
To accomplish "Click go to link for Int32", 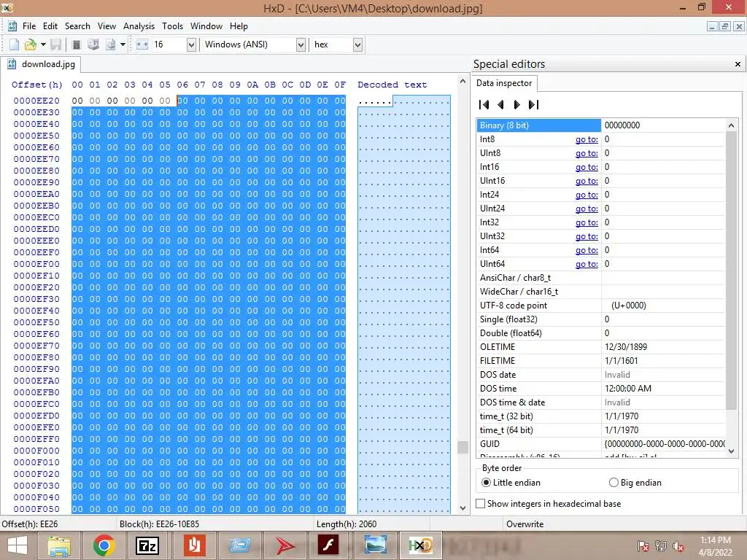I will click(587, 222).
